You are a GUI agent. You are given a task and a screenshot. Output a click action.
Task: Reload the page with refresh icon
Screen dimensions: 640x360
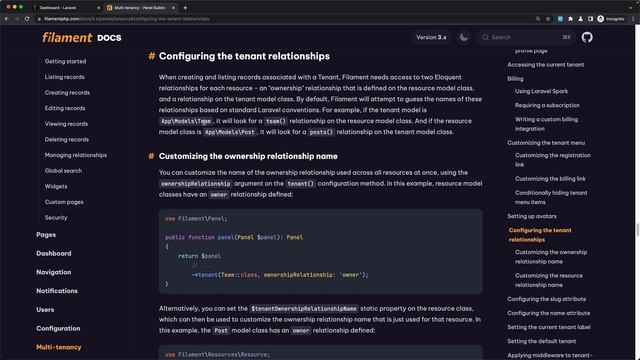[27, 19]
